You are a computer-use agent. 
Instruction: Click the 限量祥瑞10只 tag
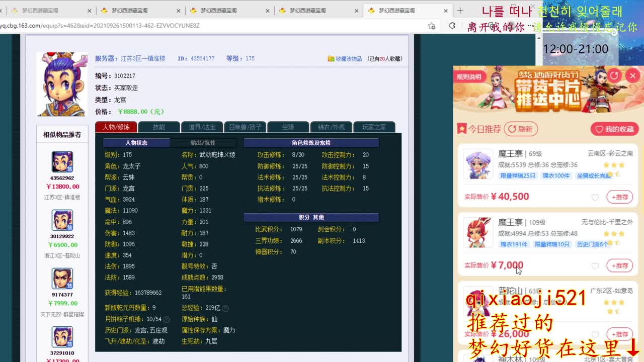(x=552, y=244)
